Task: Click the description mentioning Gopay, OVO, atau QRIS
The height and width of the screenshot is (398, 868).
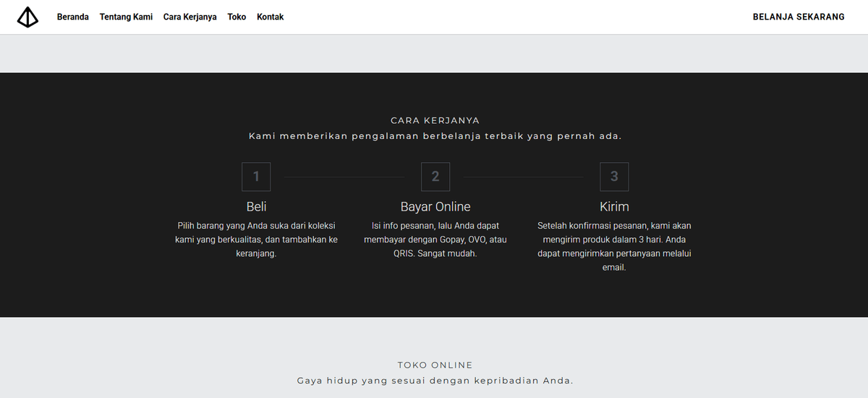Action: (435, 240)
